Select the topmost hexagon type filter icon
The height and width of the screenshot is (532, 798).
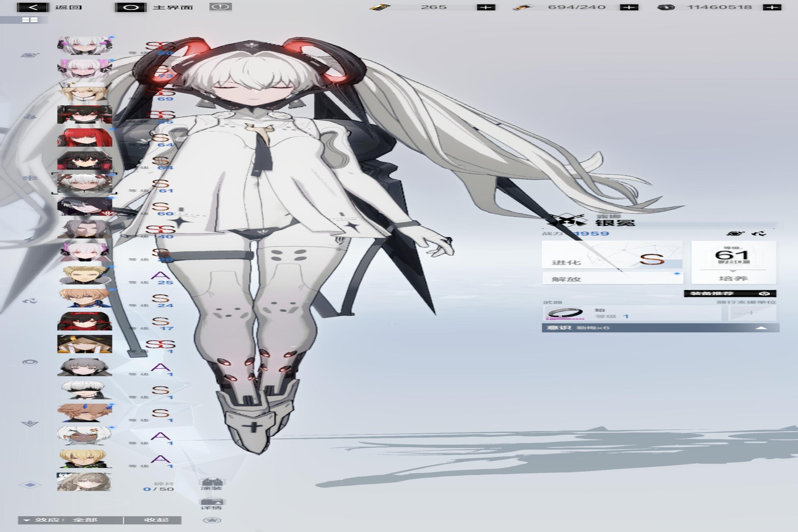click(x=30, y=55)
